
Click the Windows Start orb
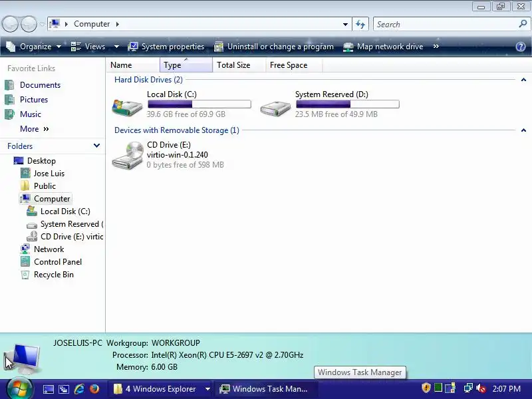(x=20, y=389)
